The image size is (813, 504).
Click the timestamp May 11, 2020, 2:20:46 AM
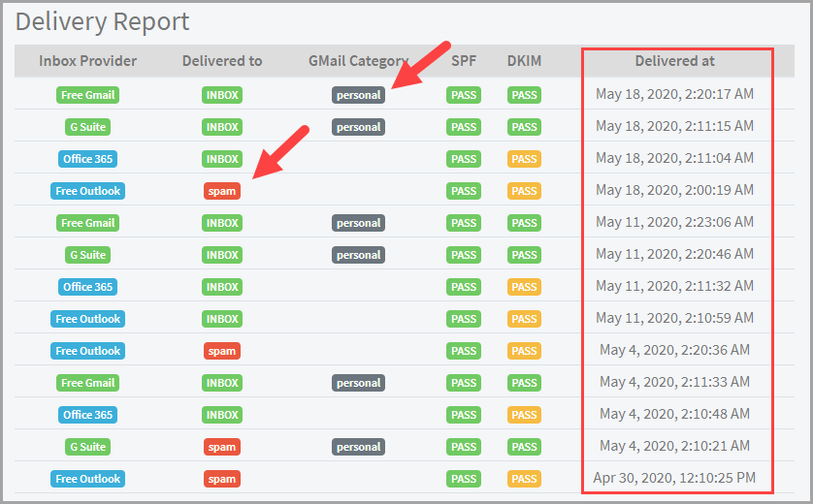674,254
